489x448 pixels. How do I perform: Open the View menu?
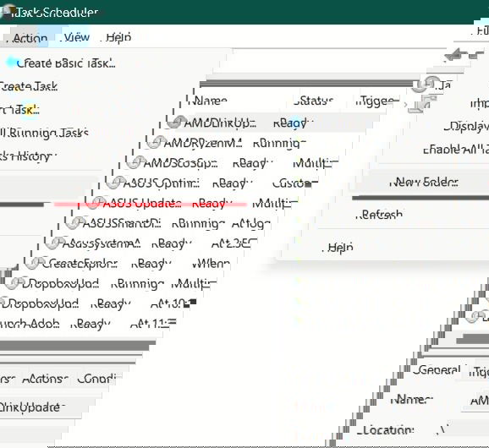pyautogui.click(x=77, y=38)
